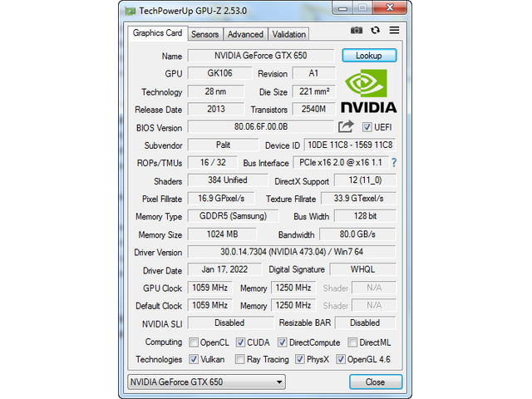Click Default Clock row Memory 1250 MHz

coord(293,305)
